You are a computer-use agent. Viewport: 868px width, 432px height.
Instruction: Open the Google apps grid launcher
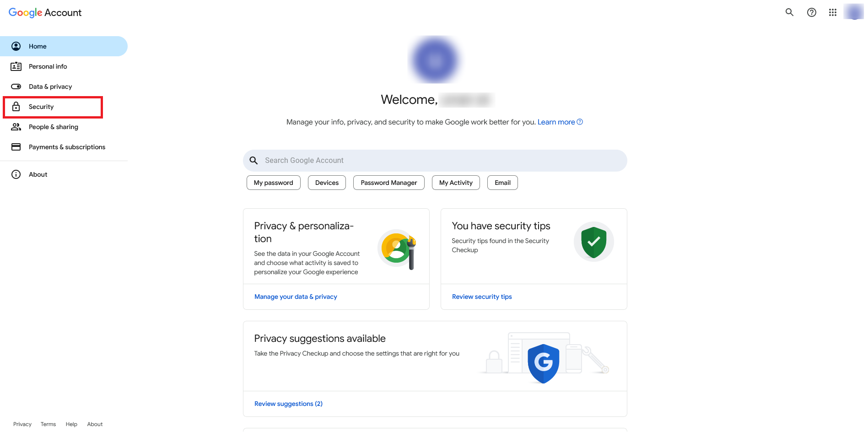pyautogui.click(x=833, y=12)
